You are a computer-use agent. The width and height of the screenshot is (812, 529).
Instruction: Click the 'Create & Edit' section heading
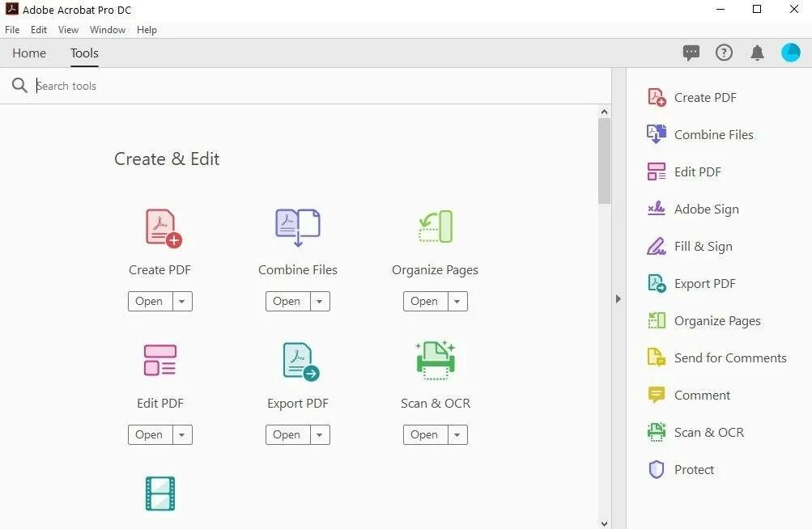(167, 159)
